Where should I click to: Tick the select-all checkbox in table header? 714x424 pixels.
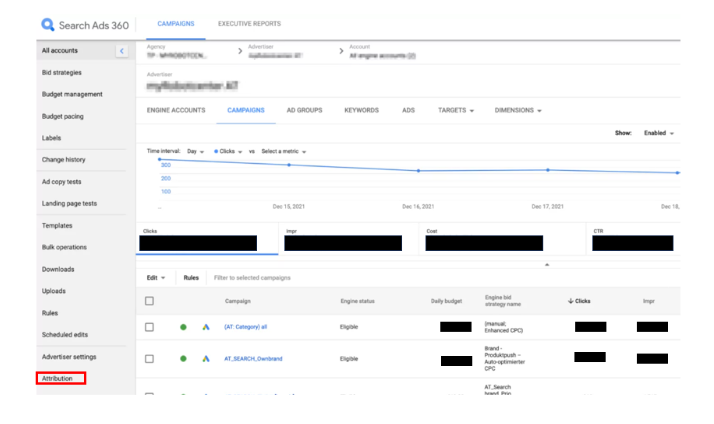pos(149,300)
